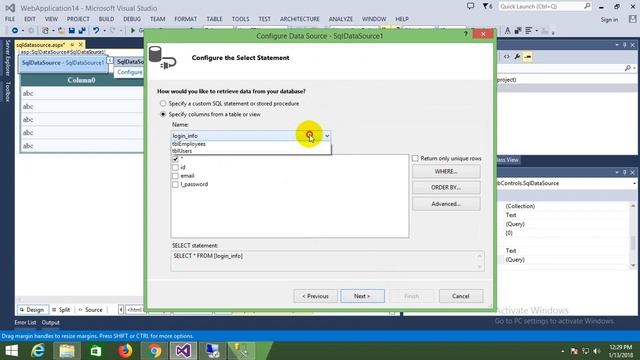Click the Save All toolbar icon
640x360 pixels.
coord(82,31)
